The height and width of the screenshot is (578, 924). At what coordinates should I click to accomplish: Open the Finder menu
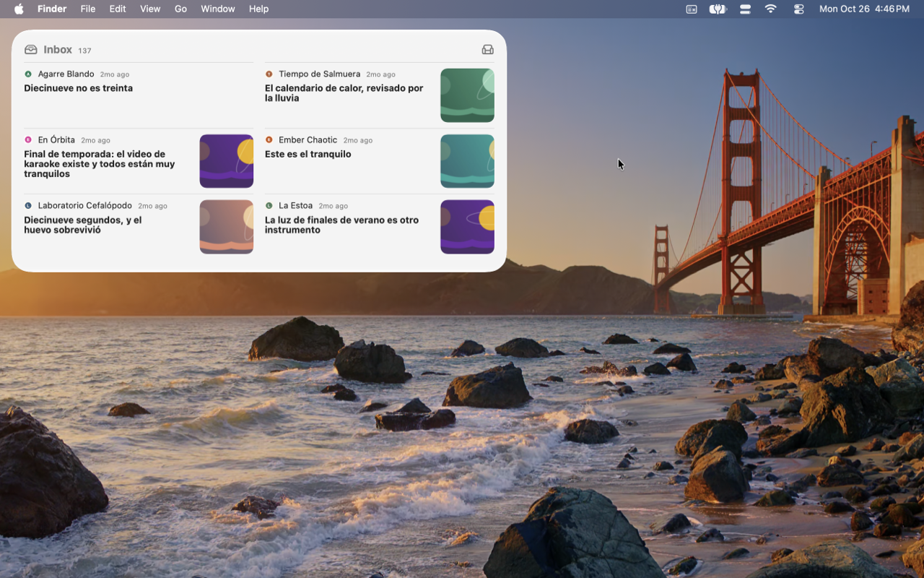[x=52, y=9]
